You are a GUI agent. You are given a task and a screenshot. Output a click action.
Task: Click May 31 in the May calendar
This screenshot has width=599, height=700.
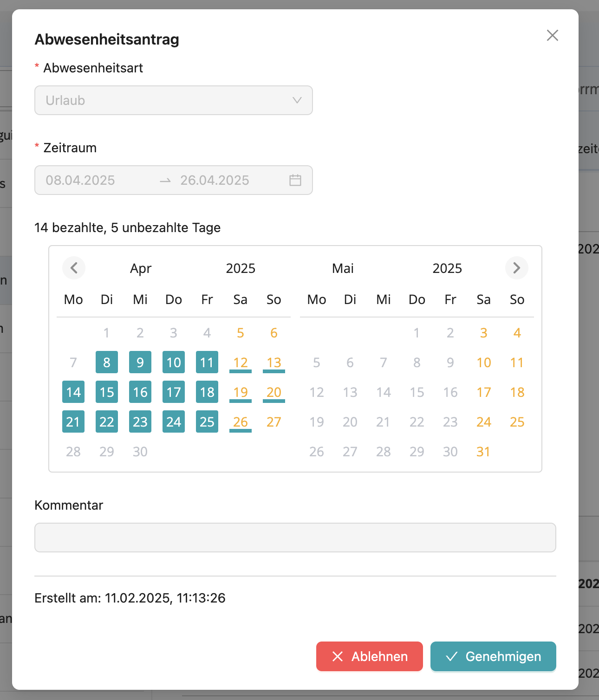pyautogui.click(x=483, y=452)
